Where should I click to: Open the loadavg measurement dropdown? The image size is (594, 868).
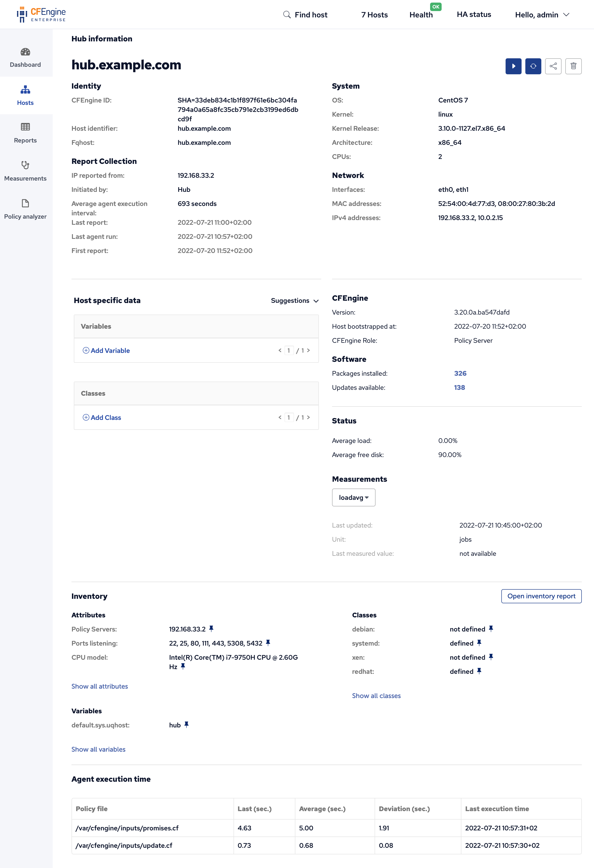coord(353,497)
